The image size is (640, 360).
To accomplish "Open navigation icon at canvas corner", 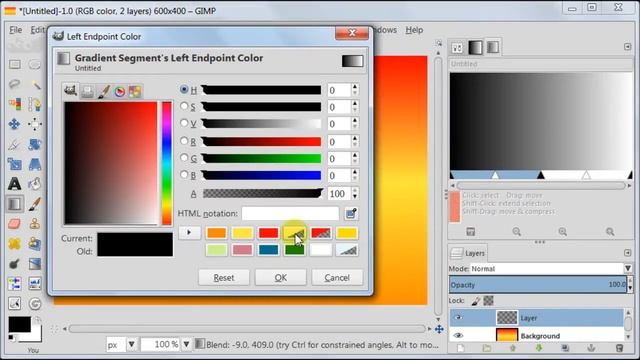I will point(439,329).
